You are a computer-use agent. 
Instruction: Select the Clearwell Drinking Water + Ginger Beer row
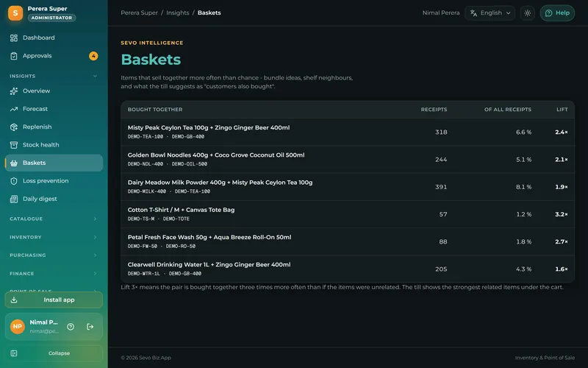click(x=348, y=269)
